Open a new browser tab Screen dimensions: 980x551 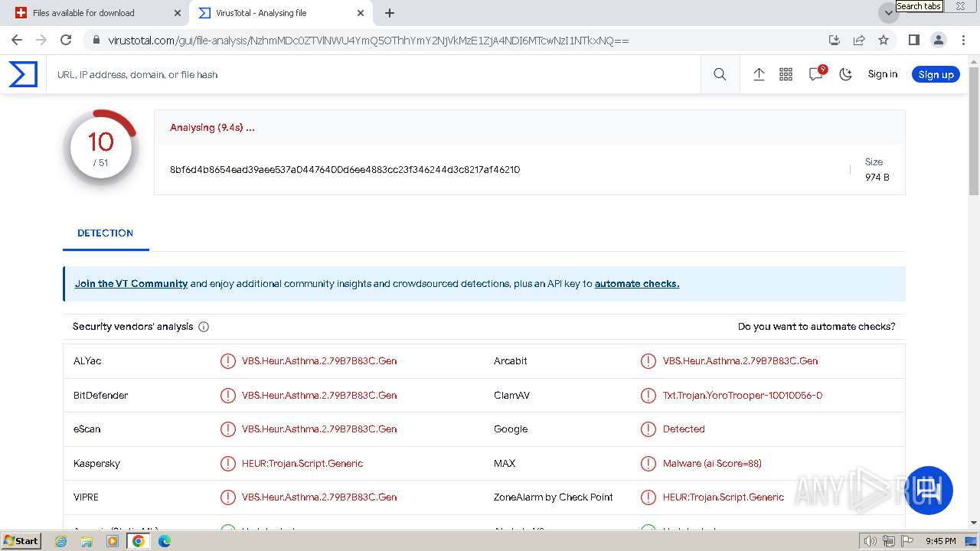click(x=390, y=13)
